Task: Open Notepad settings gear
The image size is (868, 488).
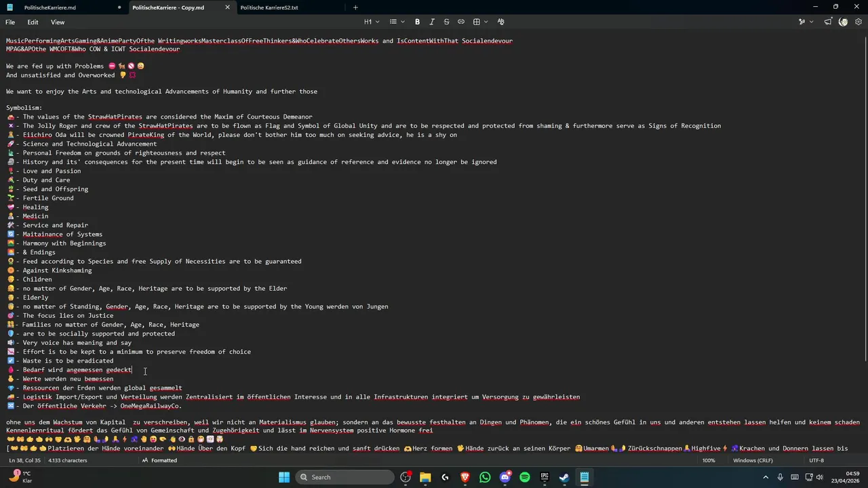Action: tap(858, 22)
